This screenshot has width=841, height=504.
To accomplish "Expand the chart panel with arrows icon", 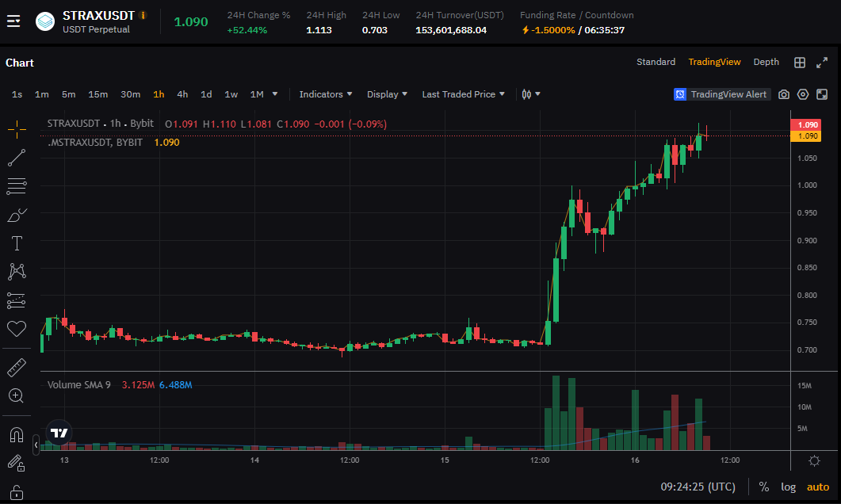I will tap(822, 63).
